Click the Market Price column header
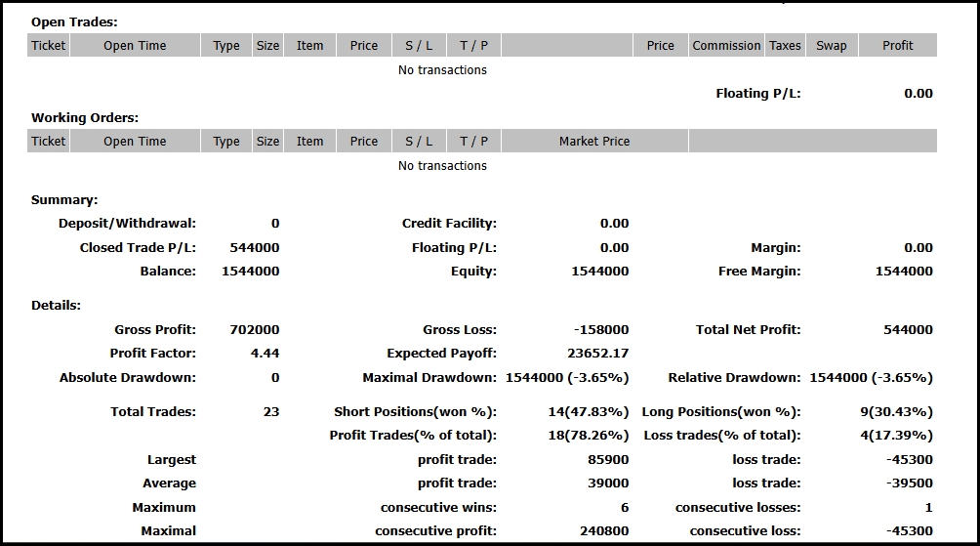980x546 pixels. (x=593, y=141)
